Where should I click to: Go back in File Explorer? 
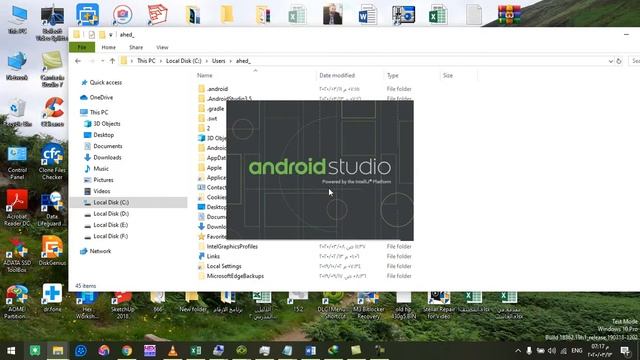pyautogui.click(x=78, y=61)
